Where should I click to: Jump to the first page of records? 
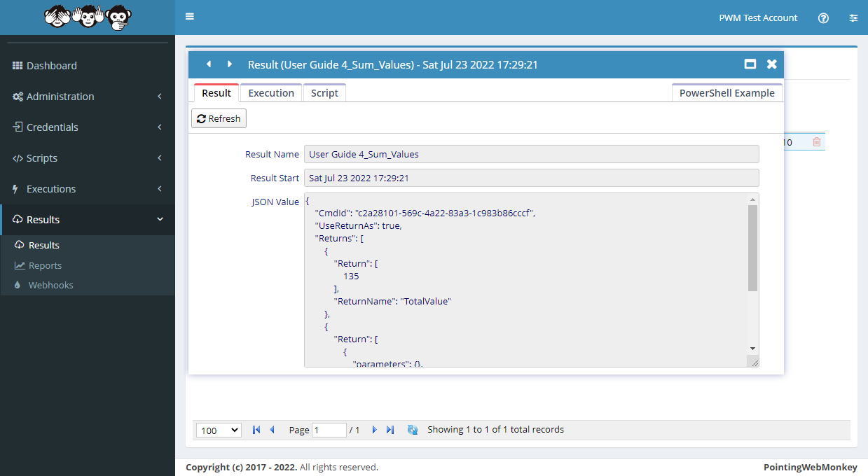256,430
